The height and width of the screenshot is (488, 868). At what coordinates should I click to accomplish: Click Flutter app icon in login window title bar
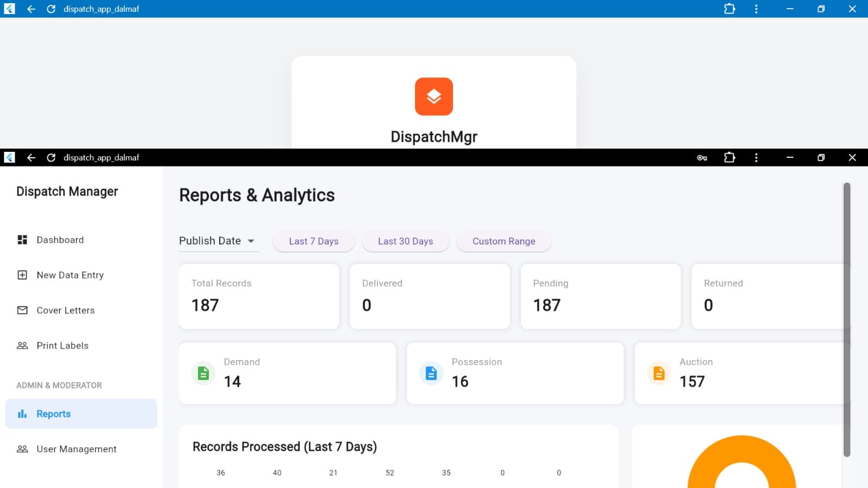9,9
